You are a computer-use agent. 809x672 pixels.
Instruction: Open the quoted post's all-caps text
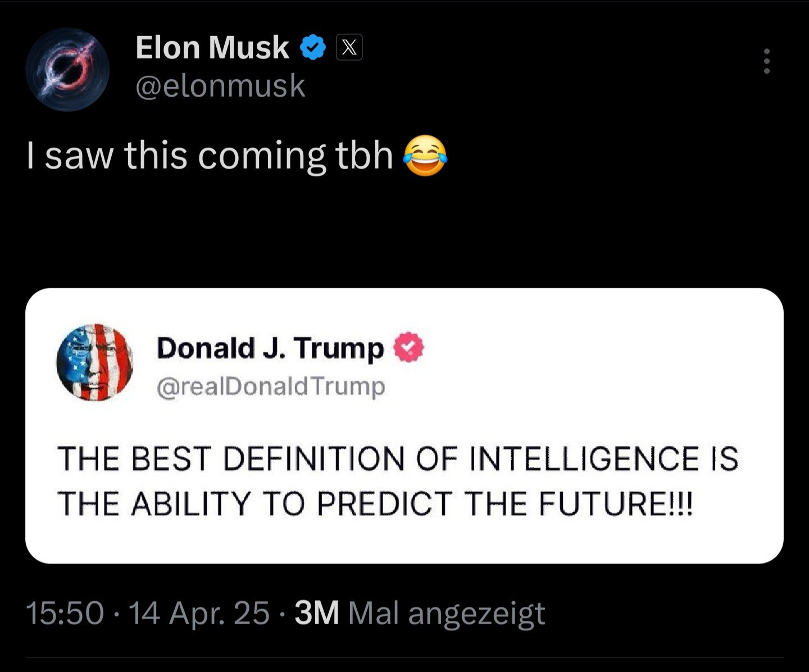tap(397, 480)
